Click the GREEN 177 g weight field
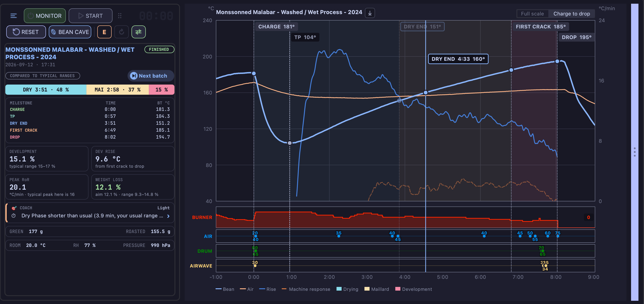 click(x=26, y=231)
